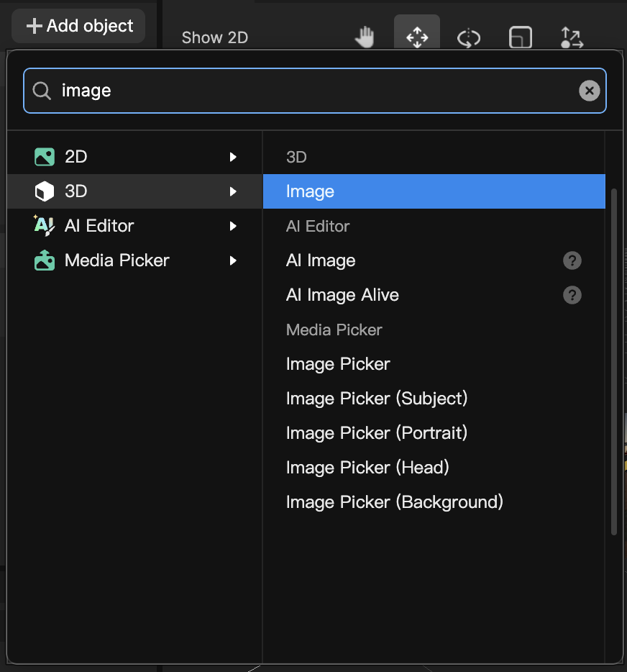627x672 pixels.
Task: Select the Hand pan tool
Action: point(365,37)
